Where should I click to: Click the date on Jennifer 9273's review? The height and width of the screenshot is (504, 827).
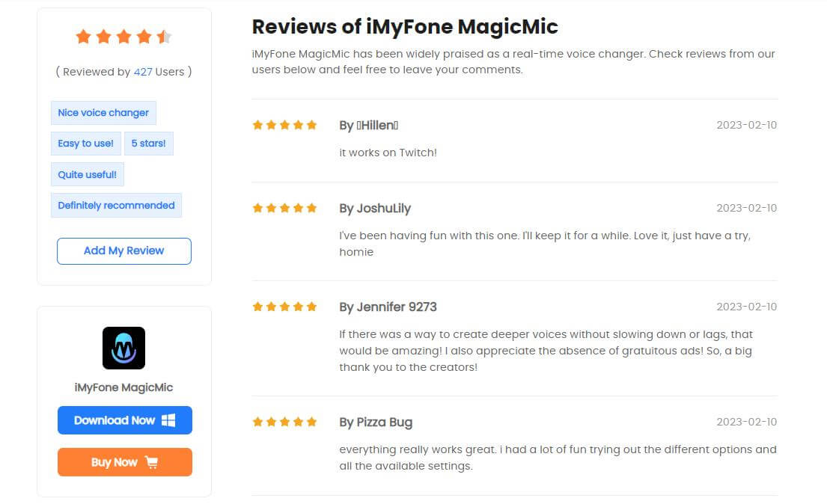pos(746,307)
